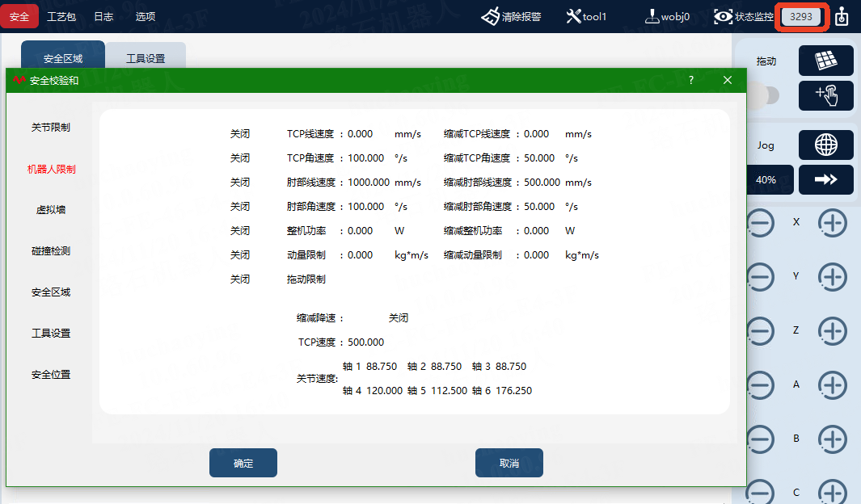Click the robot icon at top right
Viewport: 861px width, 504px height.
click(842, 16)
